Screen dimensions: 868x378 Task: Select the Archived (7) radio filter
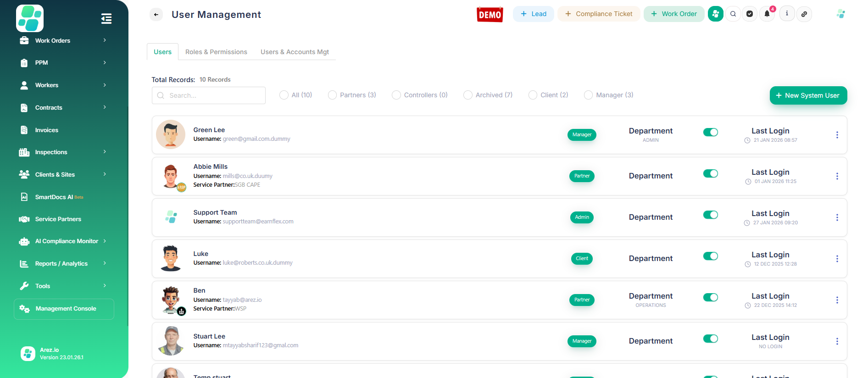coord(468,95)
